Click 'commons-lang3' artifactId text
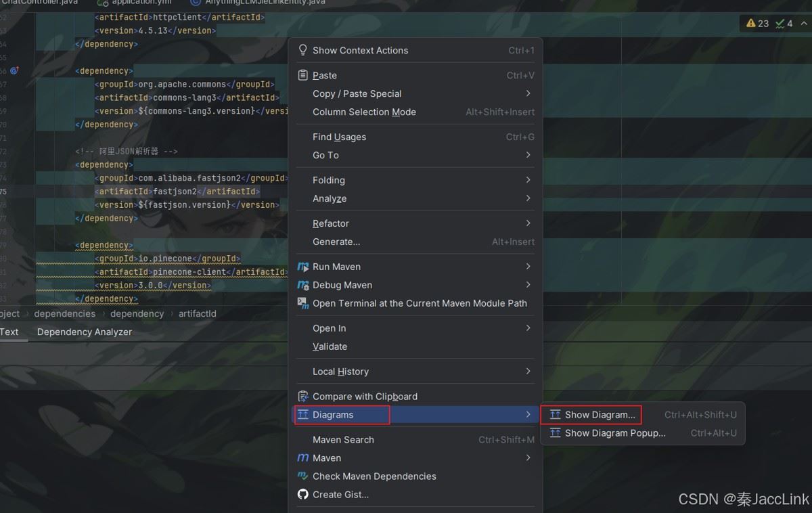The image size is (812, 513). [185, 97]
